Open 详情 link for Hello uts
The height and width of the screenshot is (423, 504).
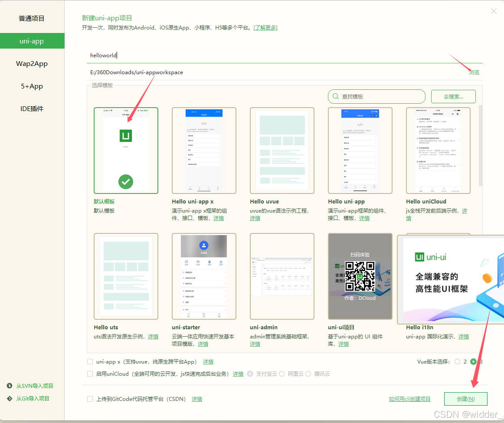(x=153, y=337)
